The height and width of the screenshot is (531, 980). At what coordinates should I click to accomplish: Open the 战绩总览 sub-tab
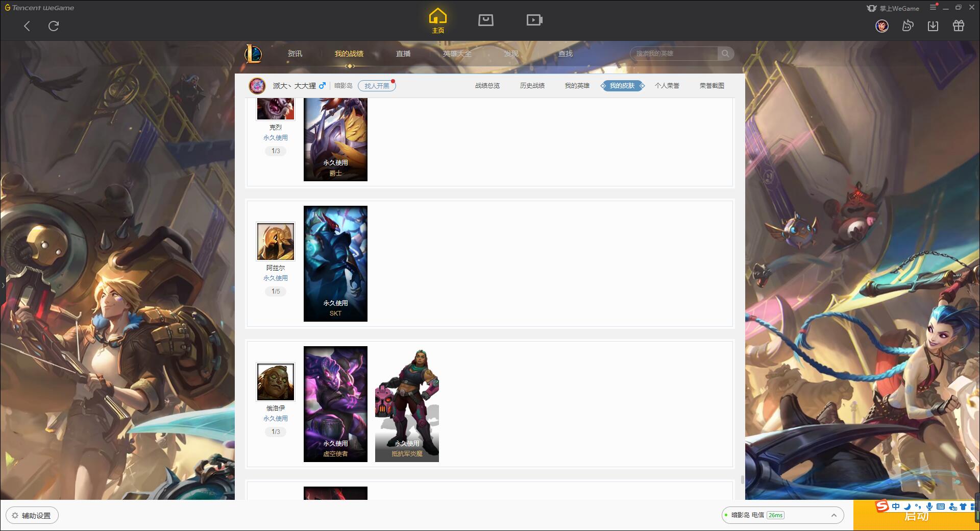(x=487, y=86)
